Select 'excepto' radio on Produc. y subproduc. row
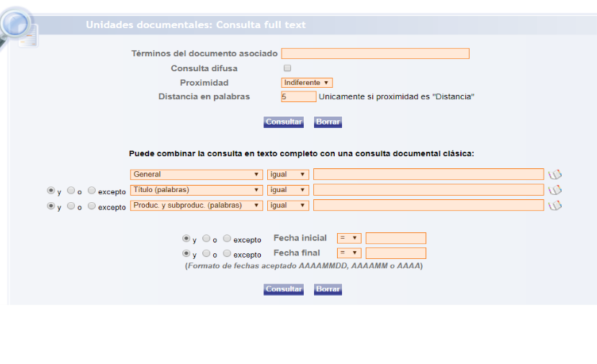This screenshot has width=597, height=364. (x=91, y=206)
